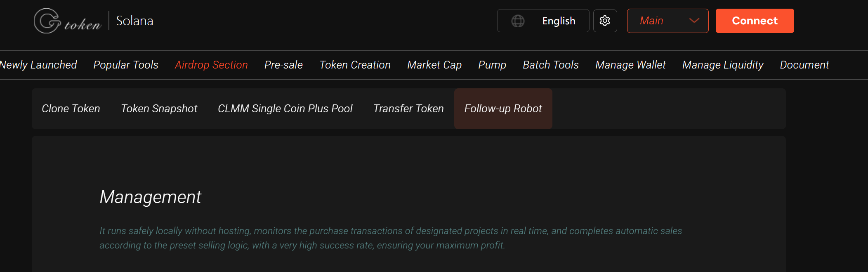
Task: Click the globe language icon
Action: tap(518, 21)
